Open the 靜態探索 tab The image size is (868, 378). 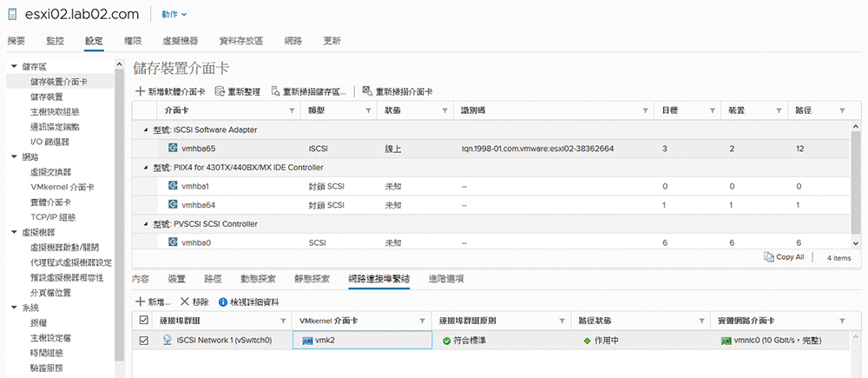tap(312, 279)
